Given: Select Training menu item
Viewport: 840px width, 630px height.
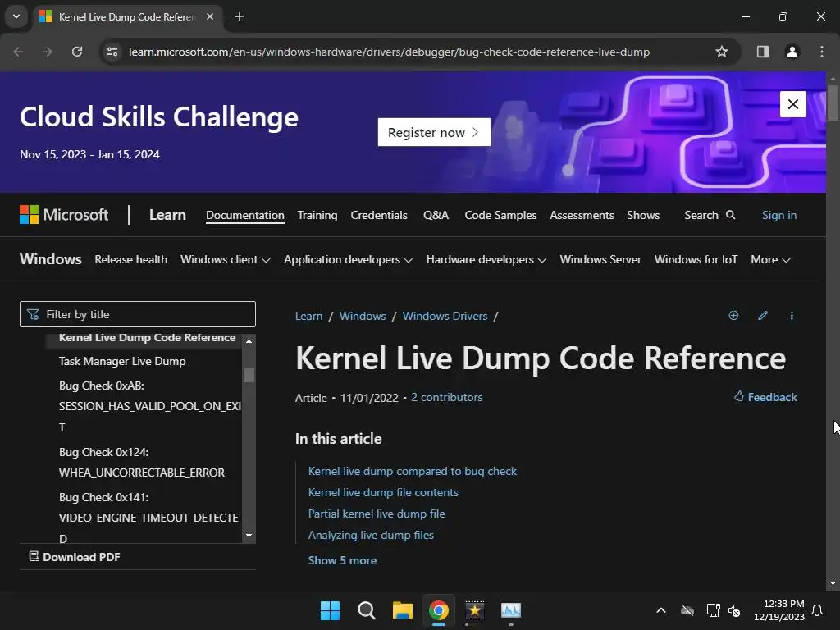Looking at the screenshot, I should coord(317,216).
